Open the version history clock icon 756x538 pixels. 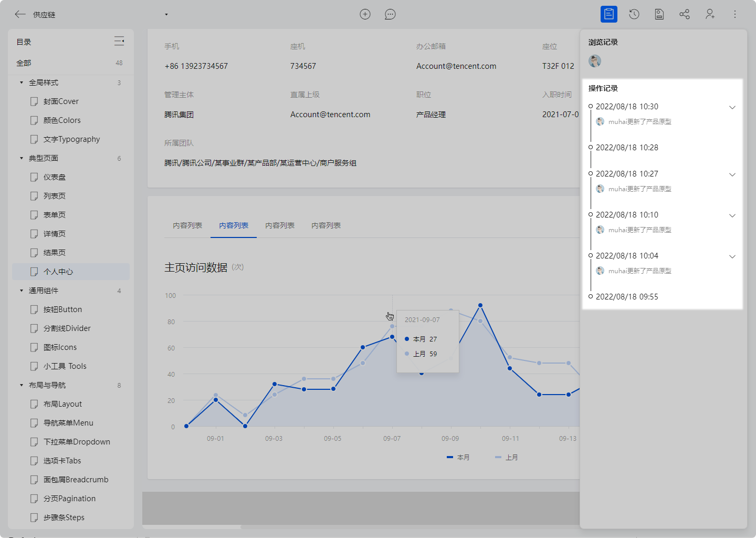click(634, 14)
